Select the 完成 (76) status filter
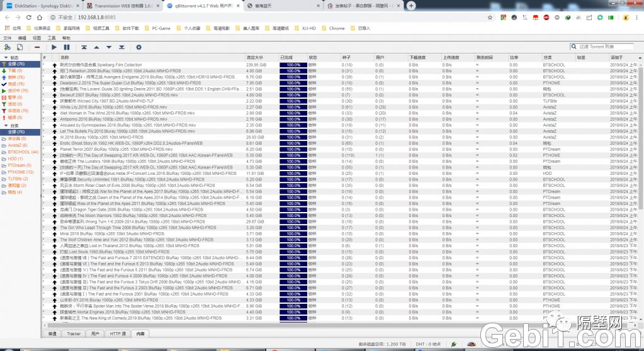The height and width of the screenshot is (351, 644). click(x=16, y=84)
